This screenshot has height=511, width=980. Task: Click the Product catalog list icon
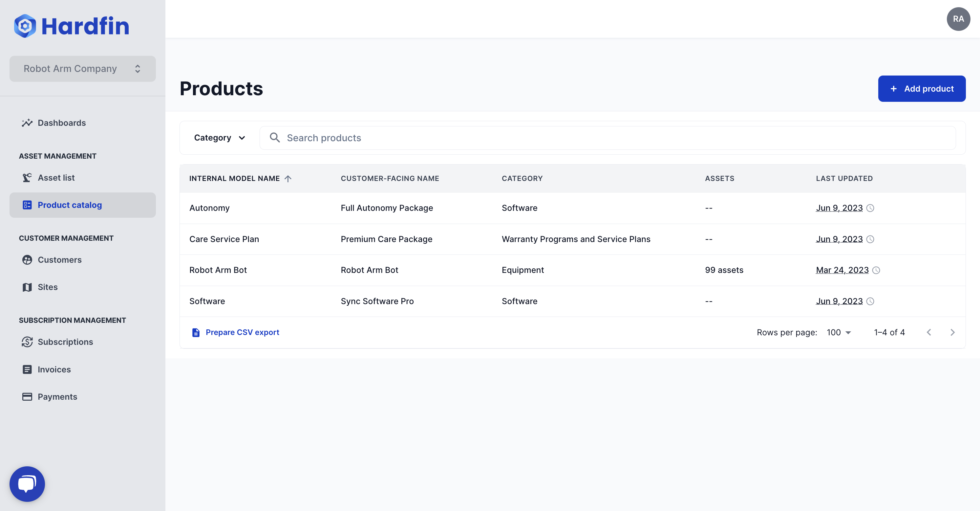(27, 205)
